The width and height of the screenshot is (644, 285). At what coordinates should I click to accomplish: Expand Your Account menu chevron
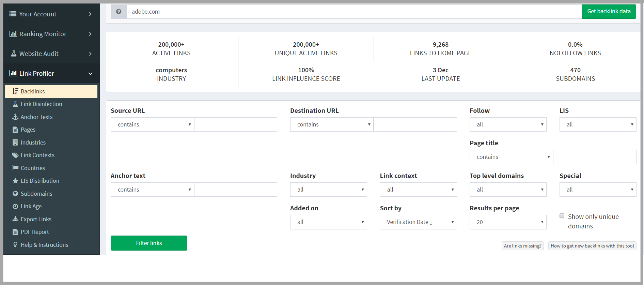click(x=90, y=14)
